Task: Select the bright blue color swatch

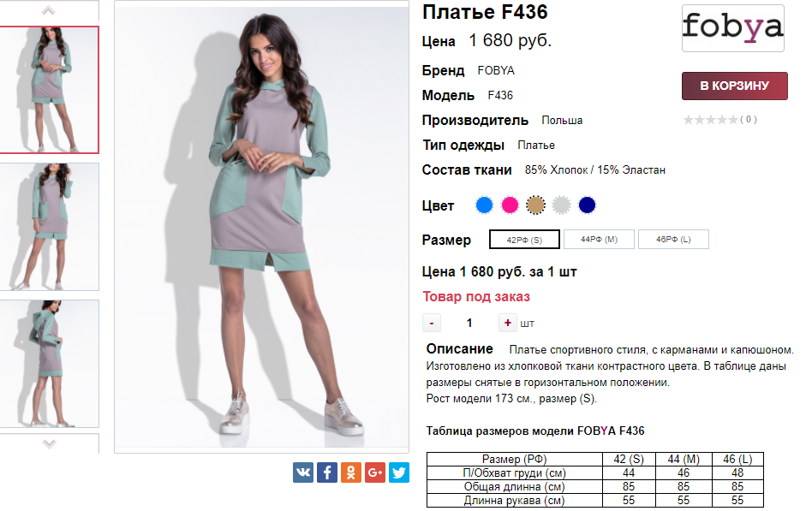Action: 484,205
